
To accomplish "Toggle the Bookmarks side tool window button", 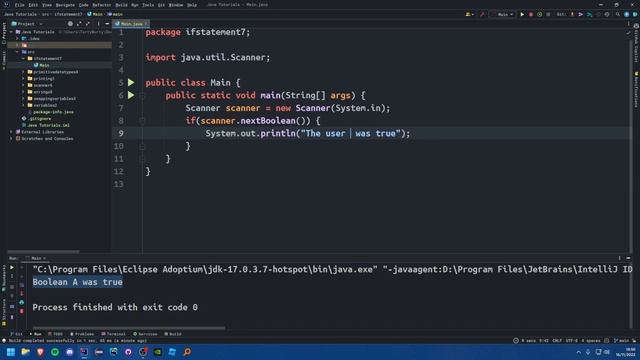I will (x=4, y=278).
